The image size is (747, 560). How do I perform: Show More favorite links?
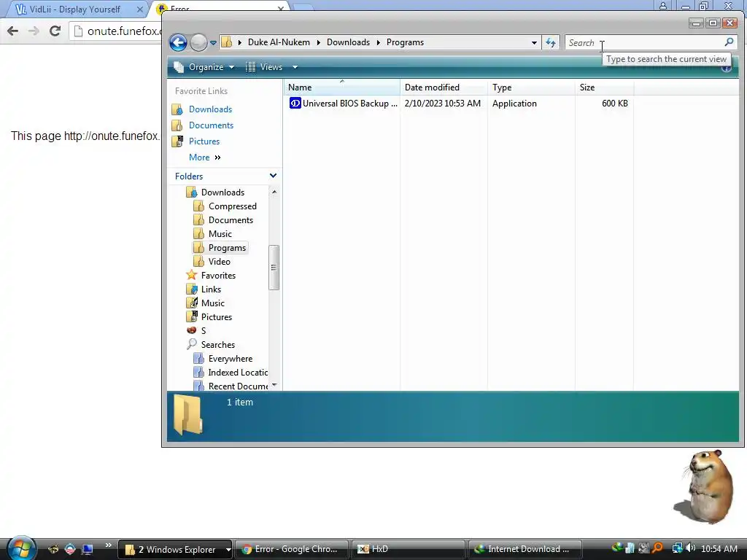click(204, 157)
